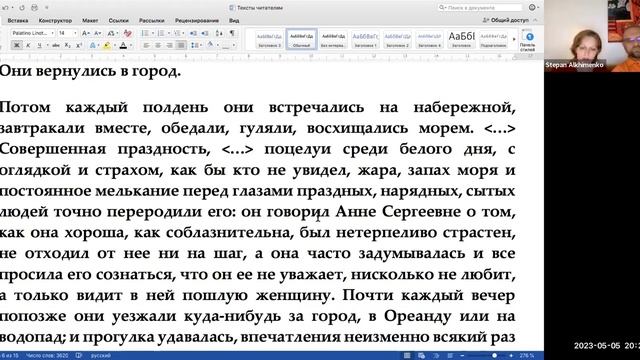640x360 pixels.
Task: Decrease paragraph indent
Action: coord(193,33)
